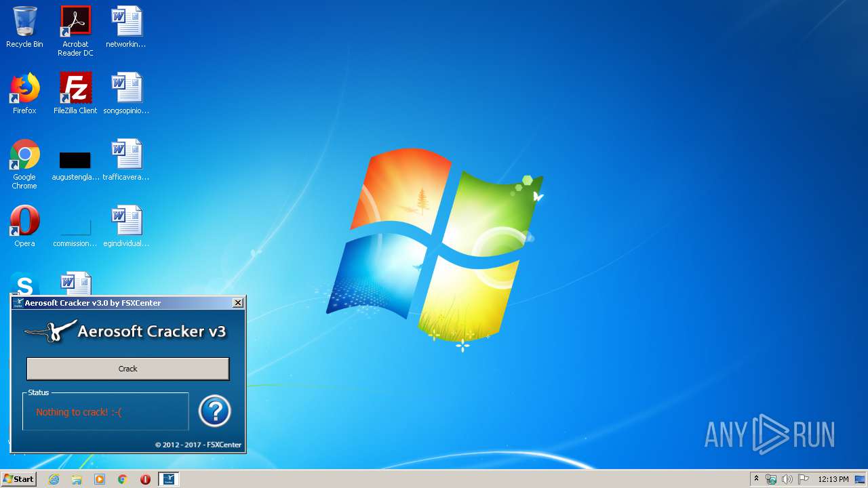This screenshot has height=488, width=868.
Task: Show hidden system tray icons
Action: 756,479
